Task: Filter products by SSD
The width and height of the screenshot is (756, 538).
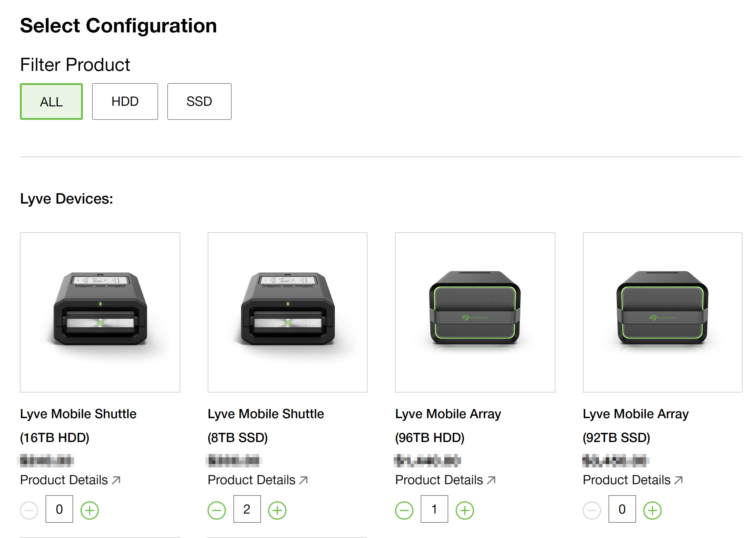Action: click(199, 101)
